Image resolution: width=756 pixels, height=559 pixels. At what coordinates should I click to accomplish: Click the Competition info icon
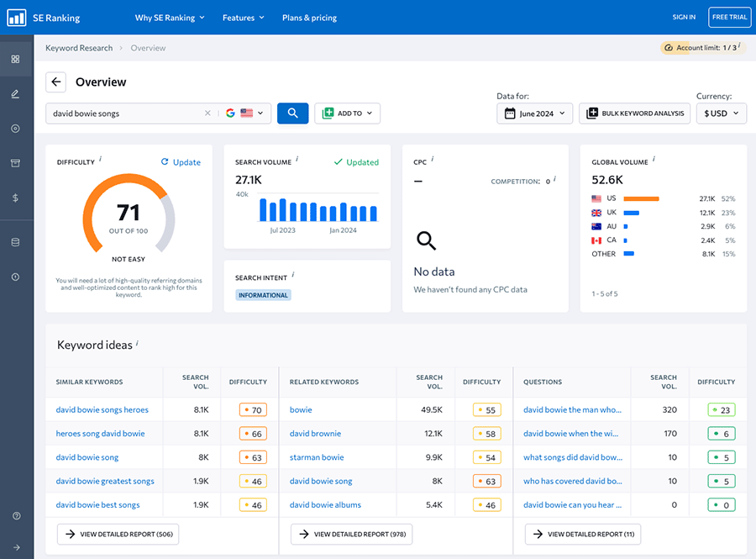555,178
